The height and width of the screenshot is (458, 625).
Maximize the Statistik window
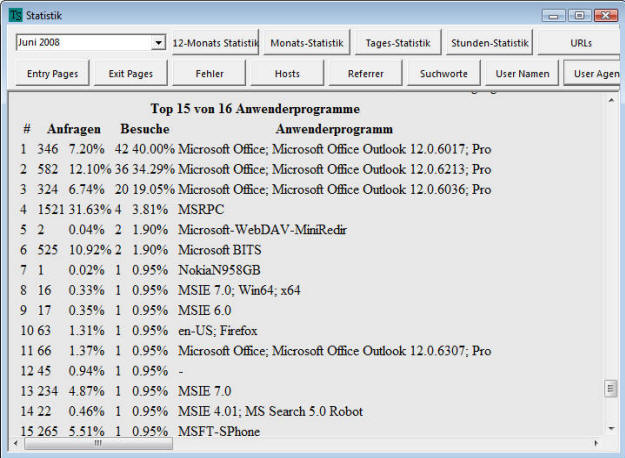pos(580,16)
